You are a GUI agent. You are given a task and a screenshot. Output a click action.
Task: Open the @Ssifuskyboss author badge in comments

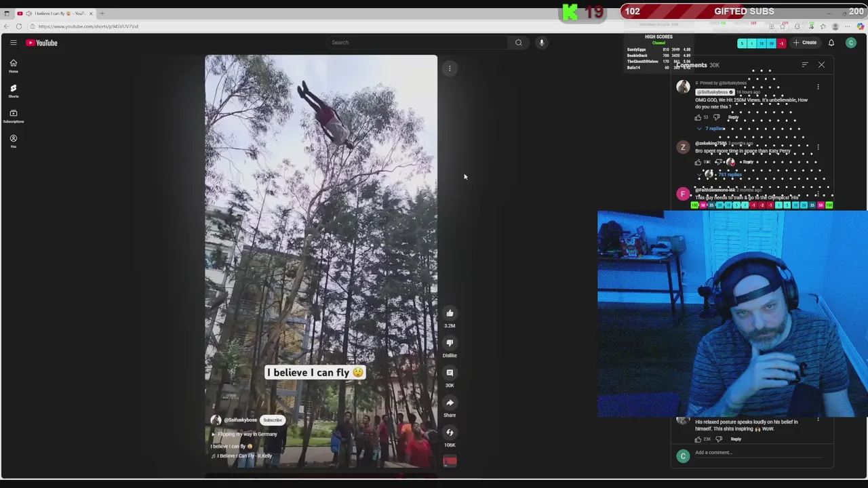pyautogui.click(x=713, y=92)
